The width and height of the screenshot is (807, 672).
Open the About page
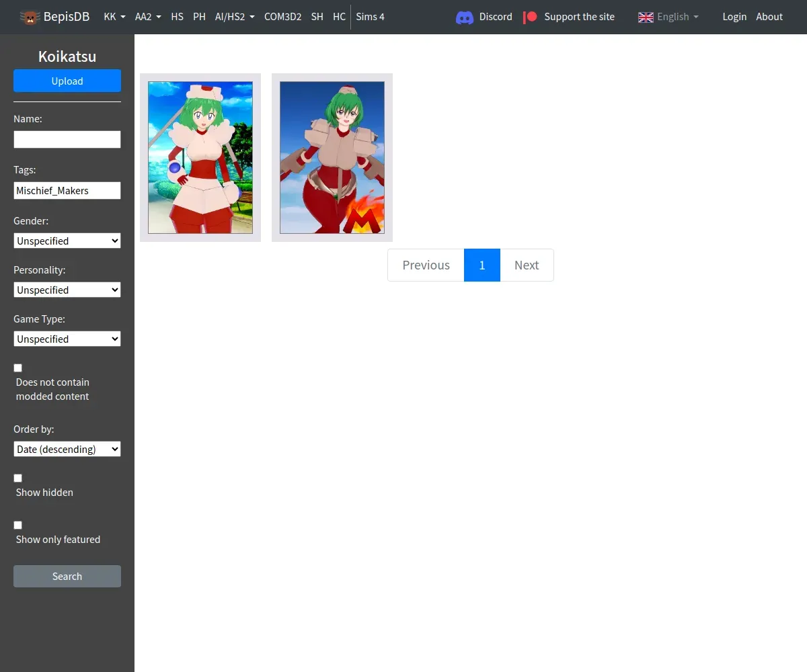pyautogui.click(x=769, y=17)
